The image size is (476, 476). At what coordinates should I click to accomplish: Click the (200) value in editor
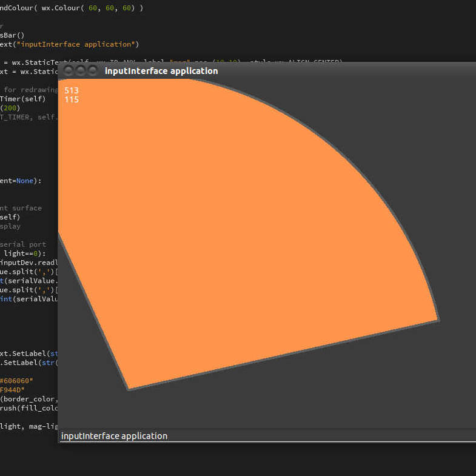(x=10, y=108)
